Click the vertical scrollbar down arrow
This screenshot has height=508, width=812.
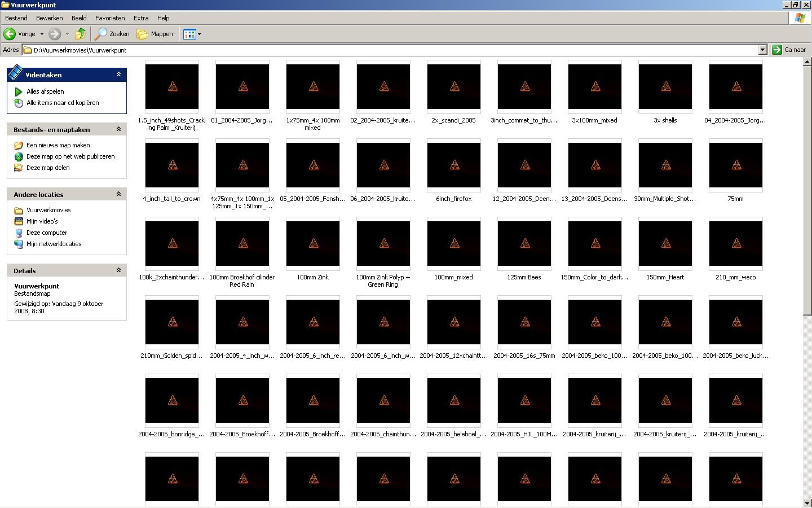(x=807, y=503)
